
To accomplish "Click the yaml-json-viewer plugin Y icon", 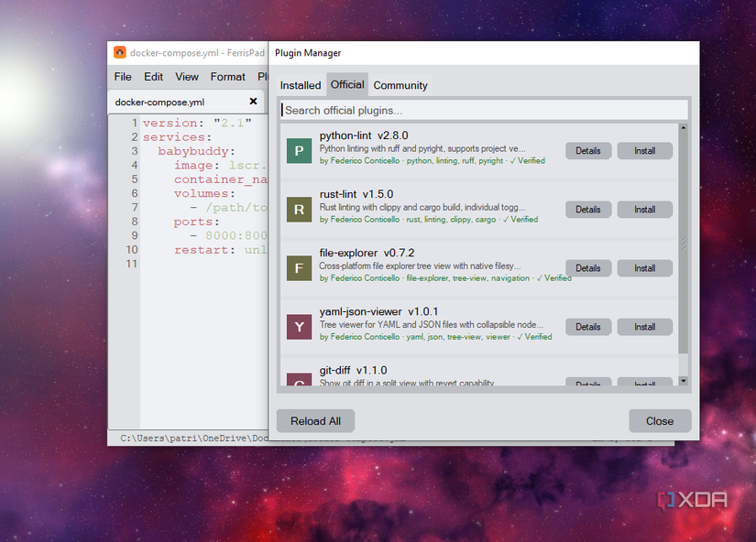I will click(299, 327).
